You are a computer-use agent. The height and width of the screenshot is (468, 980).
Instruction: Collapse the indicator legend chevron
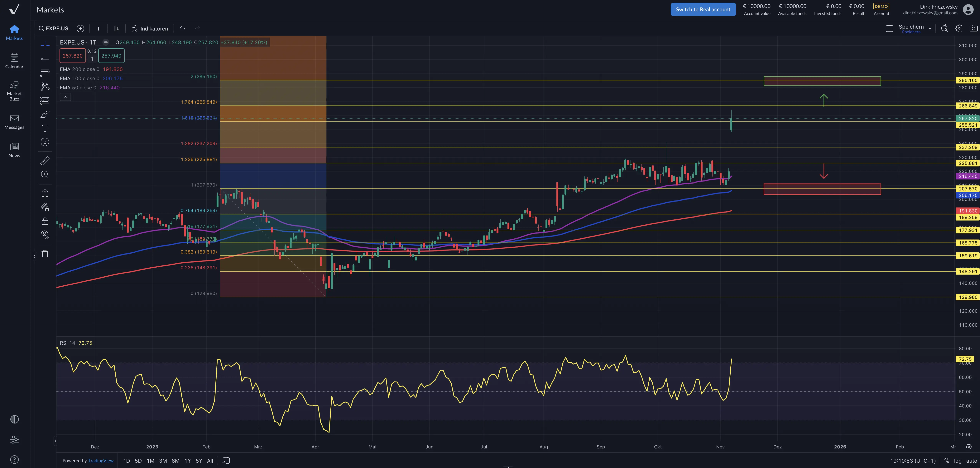[x=65, y=97]
